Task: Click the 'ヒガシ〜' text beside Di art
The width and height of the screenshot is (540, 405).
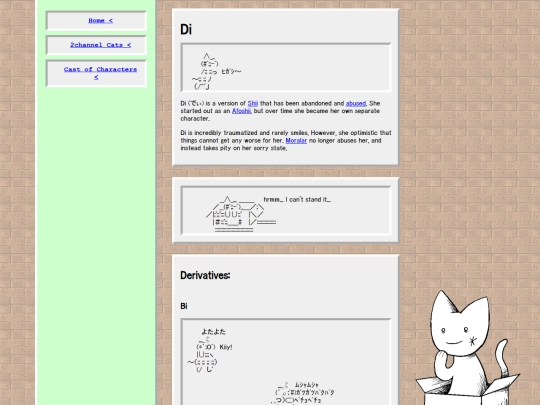Action: (x=231, y=72)
